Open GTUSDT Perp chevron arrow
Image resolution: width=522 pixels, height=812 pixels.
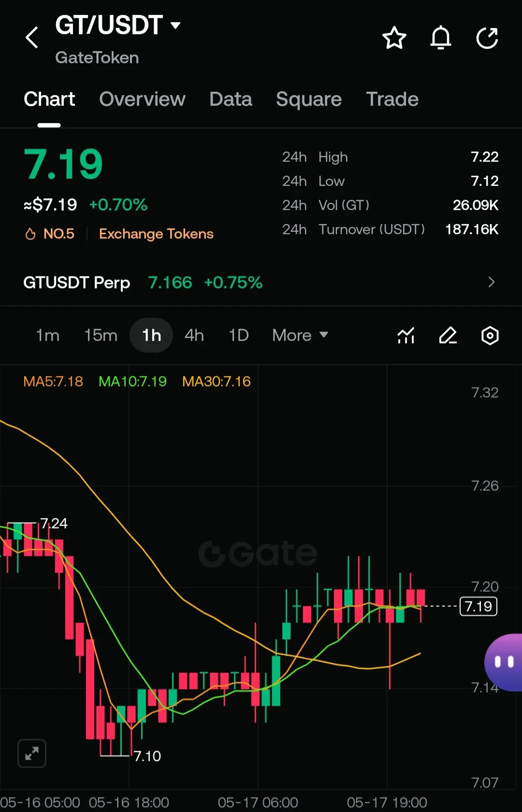tap(492, 282)
